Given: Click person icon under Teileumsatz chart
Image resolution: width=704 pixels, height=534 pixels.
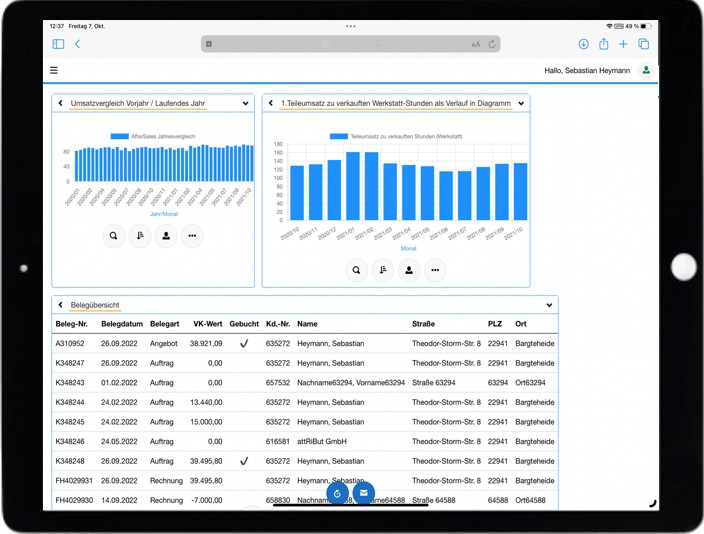Looking at the screenshot, I should pos(409,270).
